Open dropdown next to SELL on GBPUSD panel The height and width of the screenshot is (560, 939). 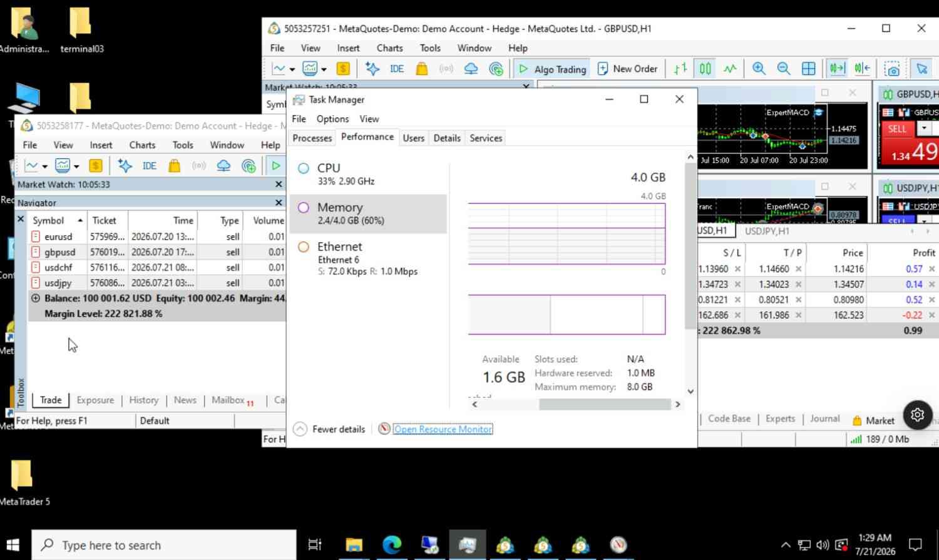coord(924,128)
